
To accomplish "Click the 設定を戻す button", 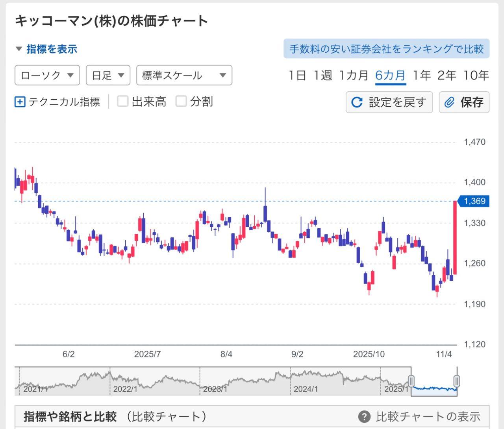I will click(389, 102).
